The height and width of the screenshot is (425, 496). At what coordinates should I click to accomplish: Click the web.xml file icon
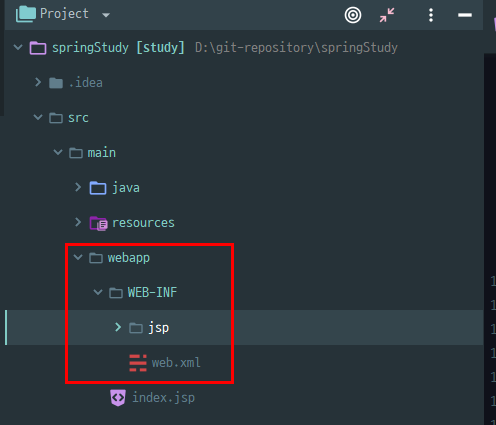click(x=138, y=363)
